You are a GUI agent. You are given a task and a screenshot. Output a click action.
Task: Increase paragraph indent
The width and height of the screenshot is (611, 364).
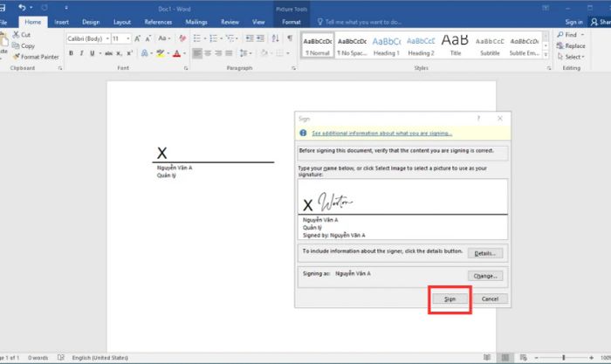tap(260, 38)
